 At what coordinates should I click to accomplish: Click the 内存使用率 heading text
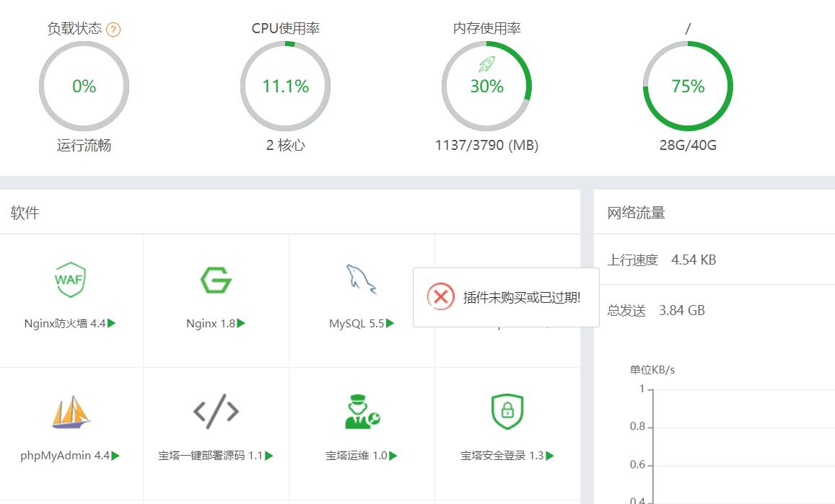[486, 29]
